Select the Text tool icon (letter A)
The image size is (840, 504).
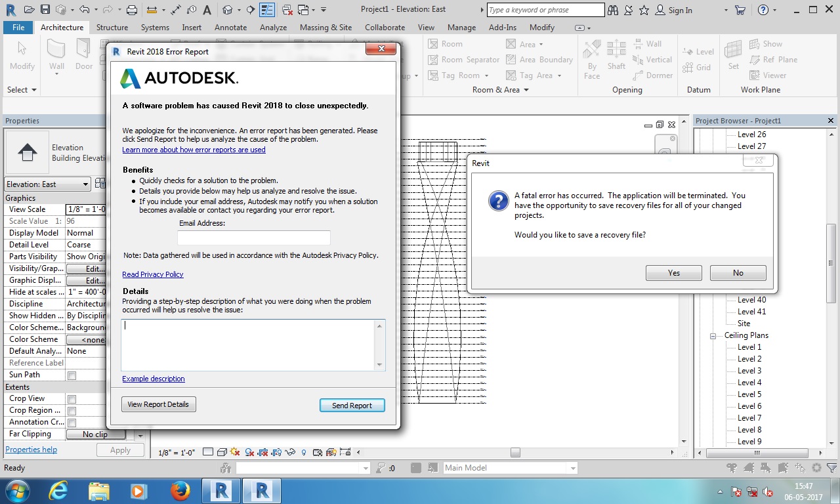pyautogui.click(x=207, y=10)
